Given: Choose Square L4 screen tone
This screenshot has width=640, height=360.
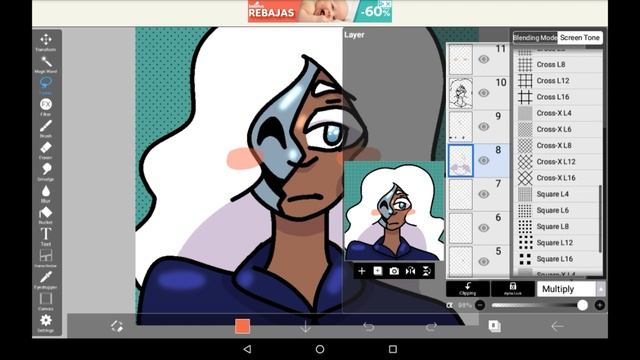Looking at the screenshot, I should tap(558, 194).
